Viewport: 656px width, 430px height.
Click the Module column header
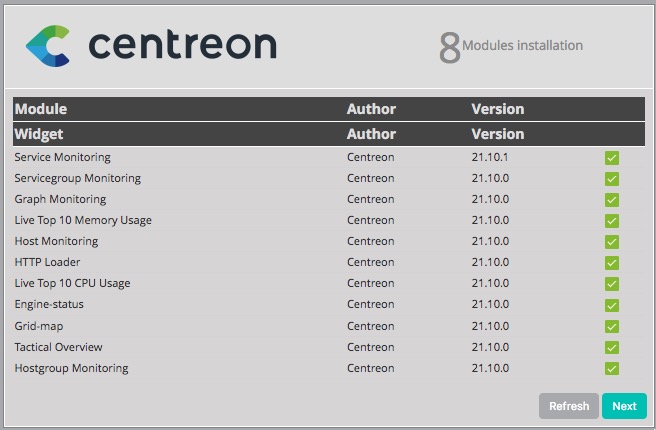pyautogui.click(x=41, y=109)
